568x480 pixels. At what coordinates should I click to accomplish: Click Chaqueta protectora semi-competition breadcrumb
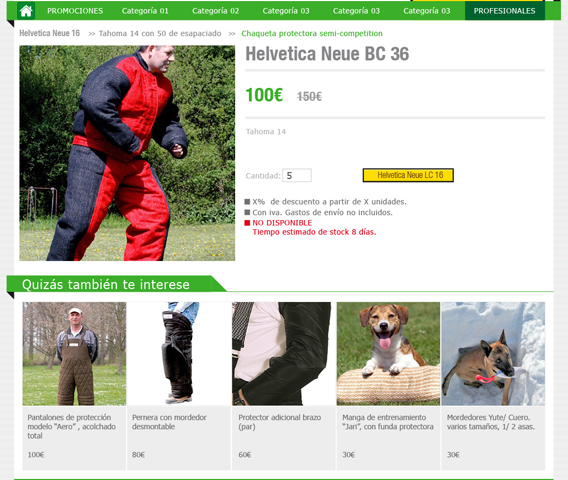[312, 33]
